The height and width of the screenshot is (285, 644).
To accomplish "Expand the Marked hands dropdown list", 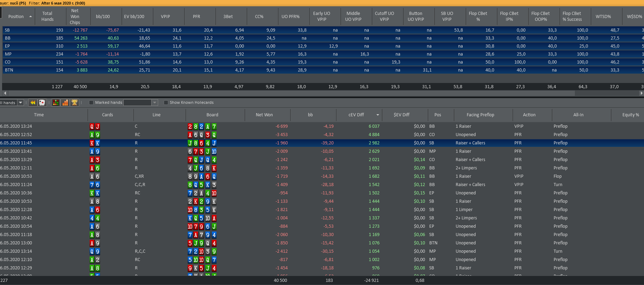I will pos(155,102).
